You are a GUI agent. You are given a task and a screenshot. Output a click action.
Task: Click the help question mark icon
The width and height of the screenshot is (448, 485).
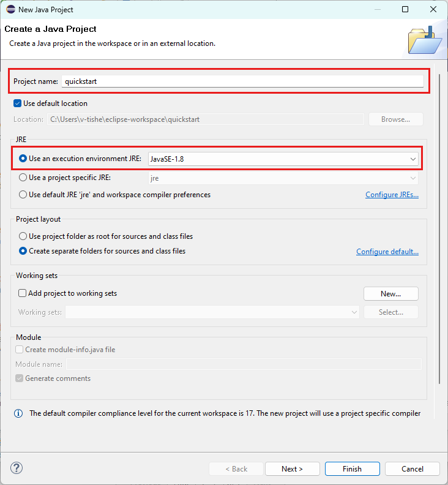pyautogui.click(x=17, y=468)
